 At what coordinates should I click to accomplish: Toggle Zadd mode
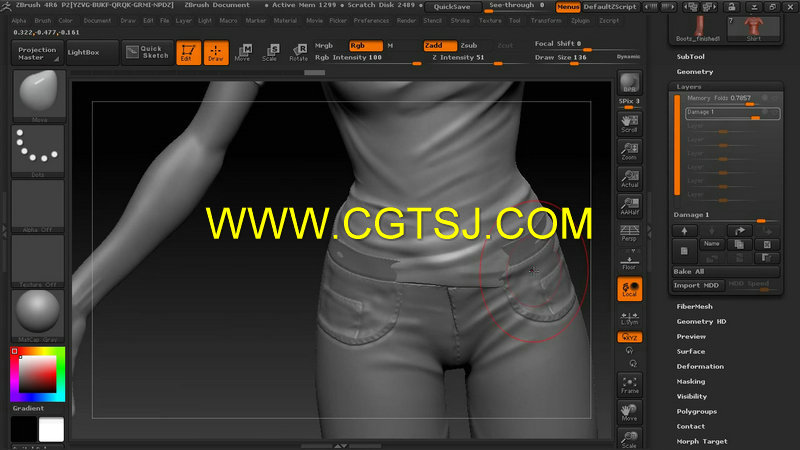[x=440, y=45]
